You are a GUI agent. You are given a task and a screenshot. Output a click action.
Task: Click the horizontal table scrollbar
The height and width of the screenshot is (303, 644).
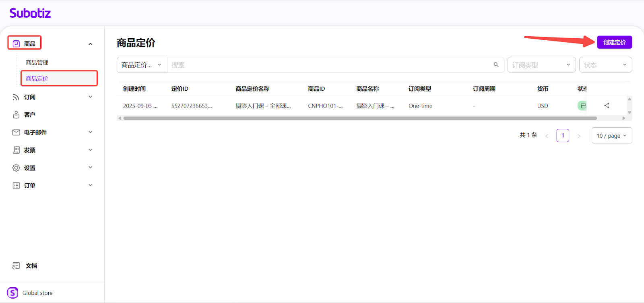(360, 118)
